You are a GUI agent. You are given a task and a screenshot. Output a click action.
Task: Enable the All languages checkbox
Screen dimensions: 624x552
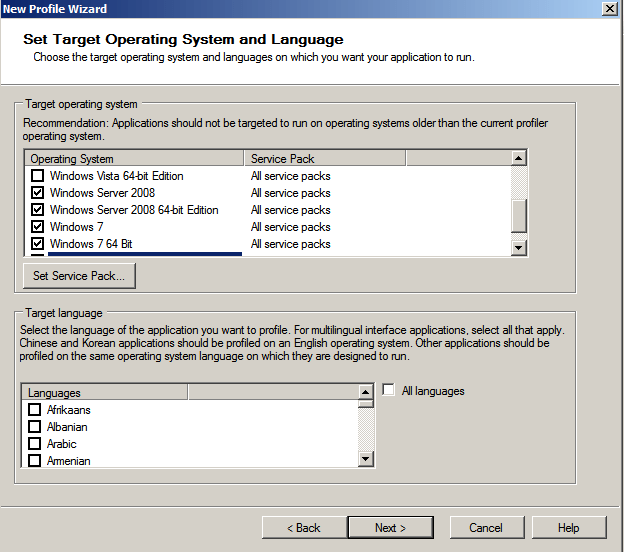(388, 390)
